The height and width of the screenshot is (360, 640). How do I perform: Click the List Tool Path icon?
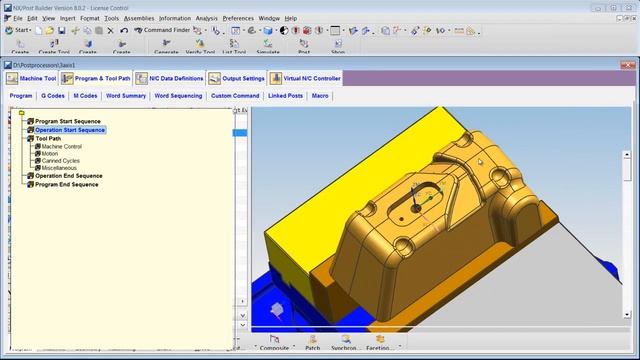(234, 46)
